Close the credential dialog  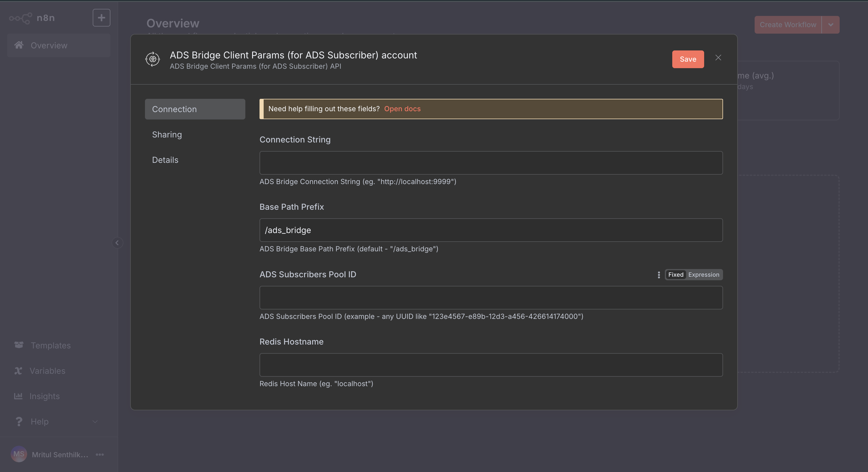718,58
